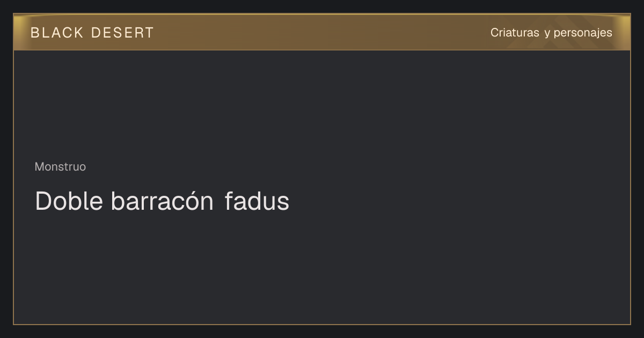Viewport: 644px width, 338px height.
Task: Select the word fadus in the title
Action: tap(257, 201)
